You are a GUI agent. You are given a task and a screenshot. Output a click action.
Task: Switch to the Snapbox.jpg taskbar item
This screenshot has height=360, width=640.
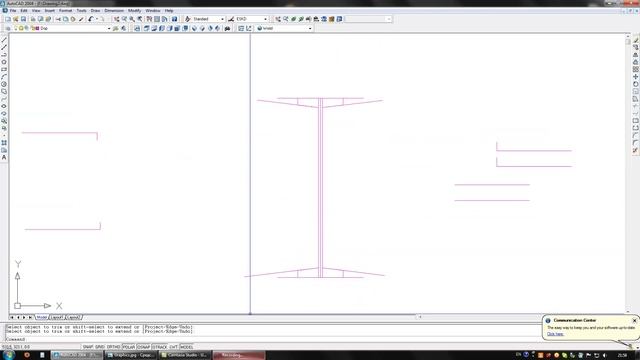[x=131, y=355]
